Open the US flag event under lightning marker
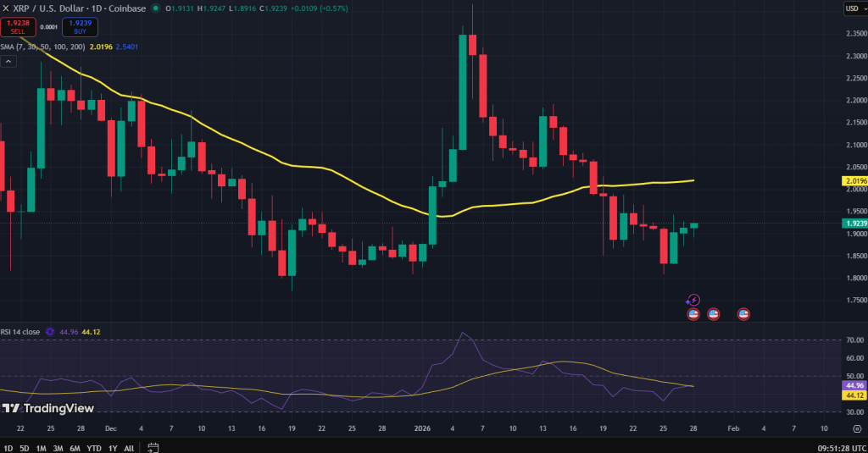This screenshot has height=453, width=868. (693, 314)
